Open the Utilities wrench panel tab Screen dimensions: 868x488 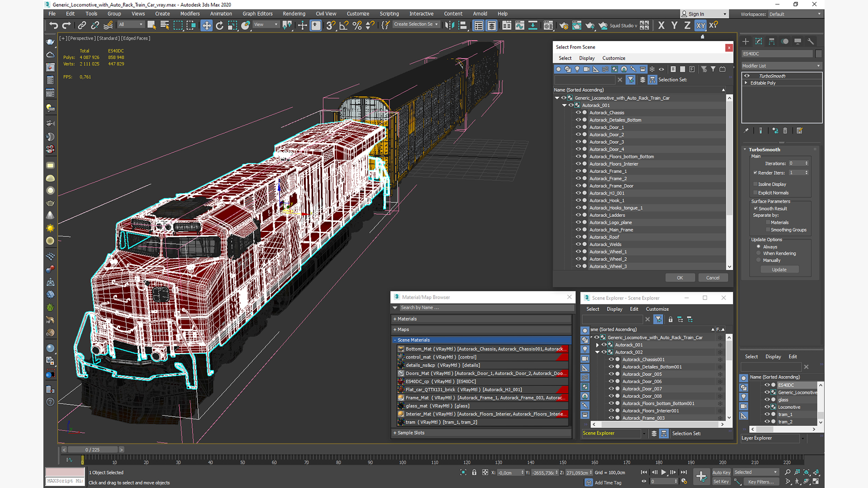click(x=811, y=41)
